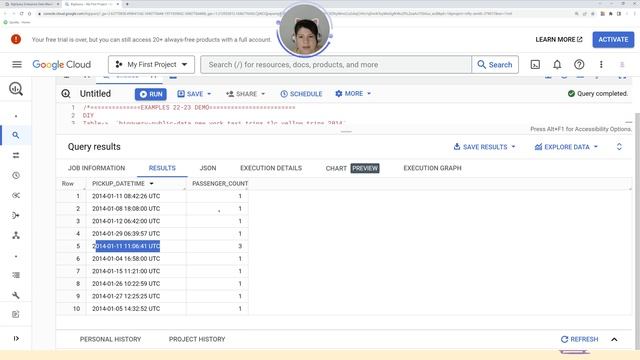Toggle results panel expand/collapse arrows
Viewport: 640px width, 360px height.
[x=619, y=147]
